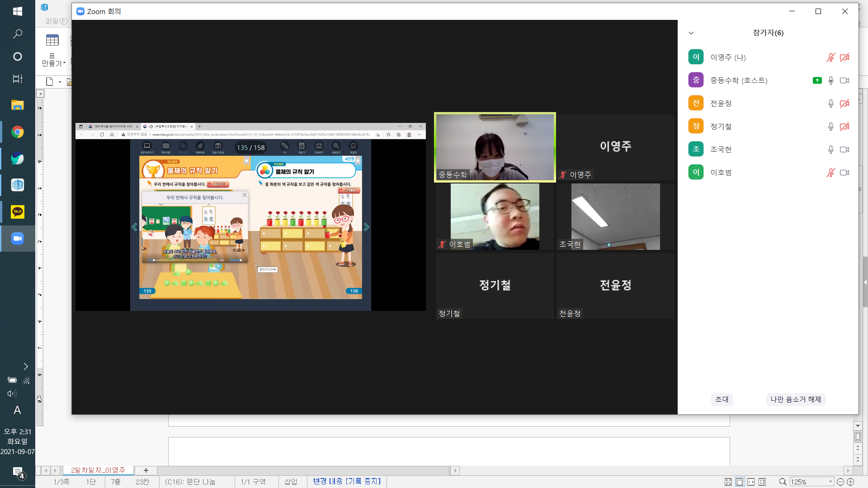This screenshot has width=868, height=488.
Task: Toggle 조국현 microphone icon
Action: 830,150
